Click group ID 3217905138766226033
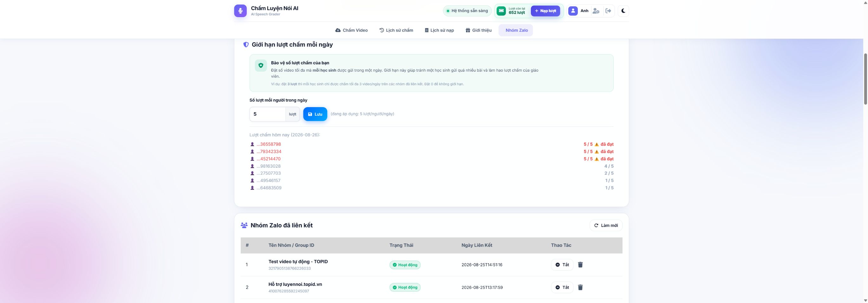The image size is (868, 303). [x=290, y=268]
